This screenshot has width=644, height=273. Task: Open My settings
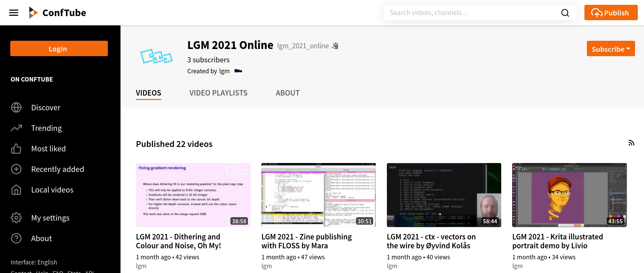50,218
